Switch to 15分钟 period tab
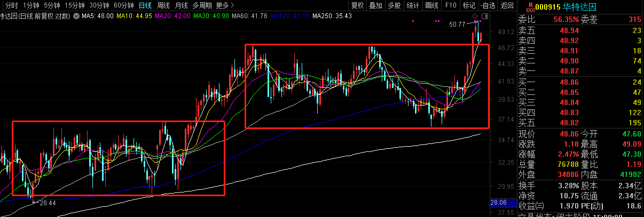Viewport: 644px width, 217px height. coord(74,5)
